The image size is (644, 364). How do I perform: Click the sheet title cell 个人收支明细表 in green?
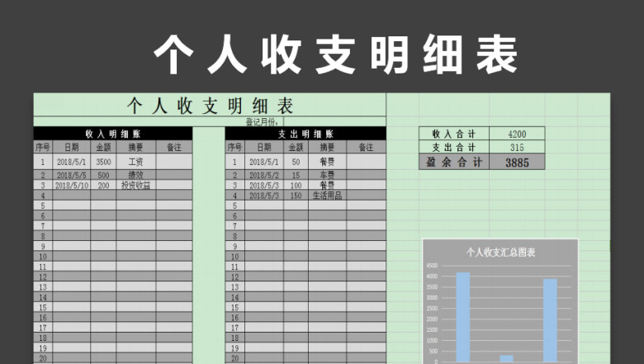[210, 106]
